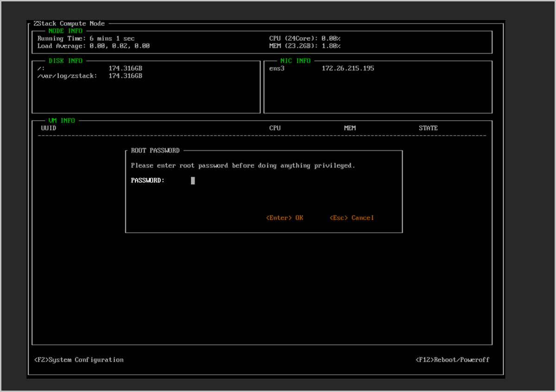Dismiss dialog via <Esc> Cancel
The width and height of the screenshot is (556, 392).
pyautogui.click(x=352, y=218)
